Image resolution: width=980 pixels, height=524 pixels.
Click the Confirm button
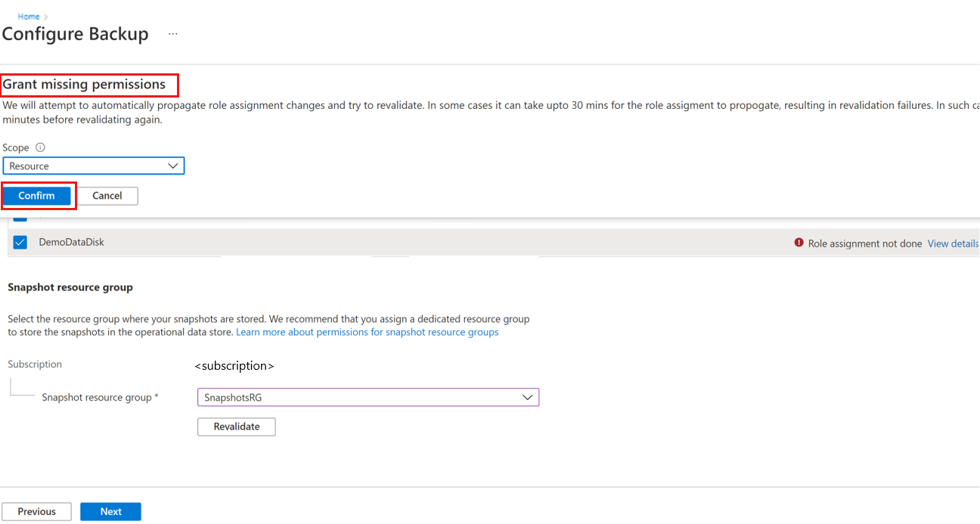[36, 196]
